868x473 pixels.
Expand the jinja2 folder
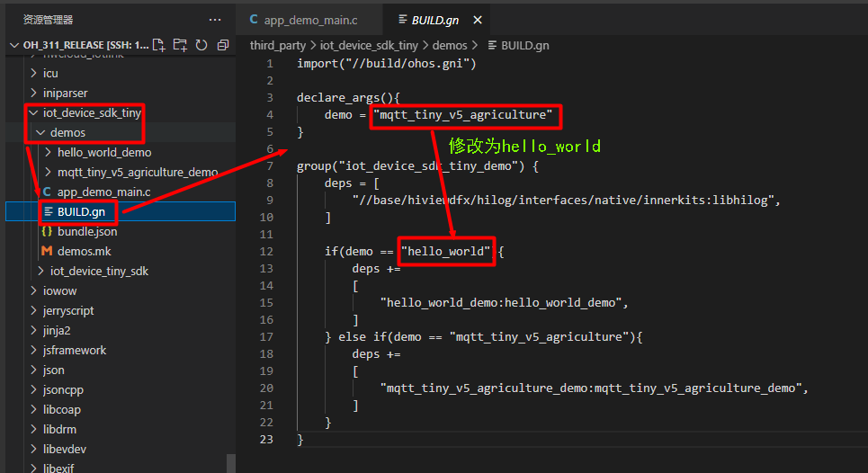tap(34, 330)
